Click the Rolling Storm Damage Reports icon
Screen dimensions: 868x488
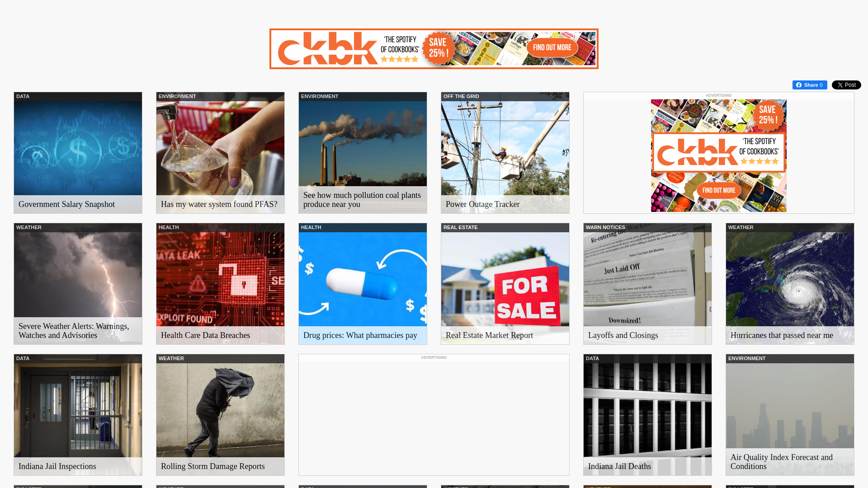(220, 415)
